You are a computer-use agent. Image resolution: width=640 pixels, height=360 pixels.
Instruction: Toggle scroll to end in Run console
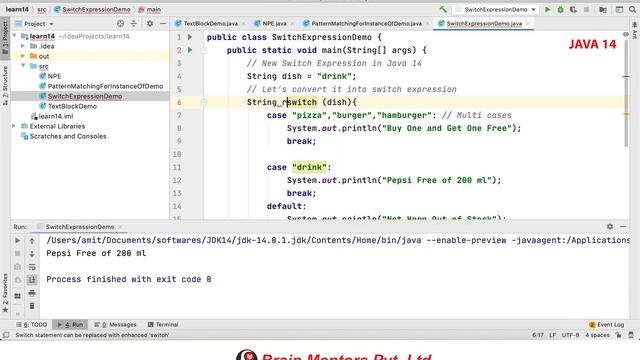[x=32, y=280]
